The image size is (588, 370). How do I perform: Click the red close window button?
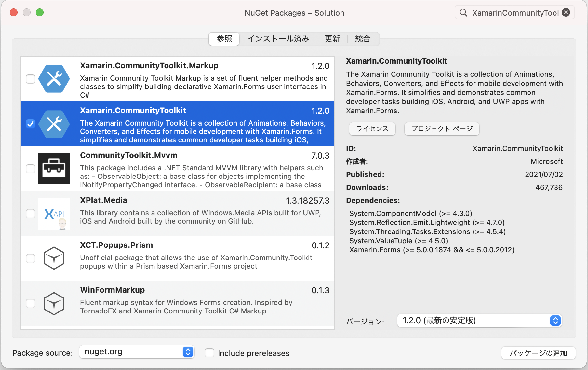point(14,12)
